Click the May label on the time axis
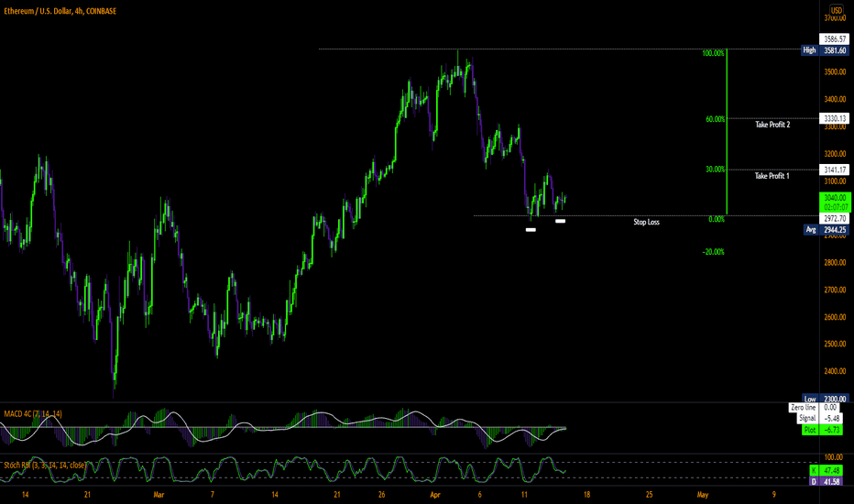The width and height of the screenshot is (854, 504). [x=703, y=495]
